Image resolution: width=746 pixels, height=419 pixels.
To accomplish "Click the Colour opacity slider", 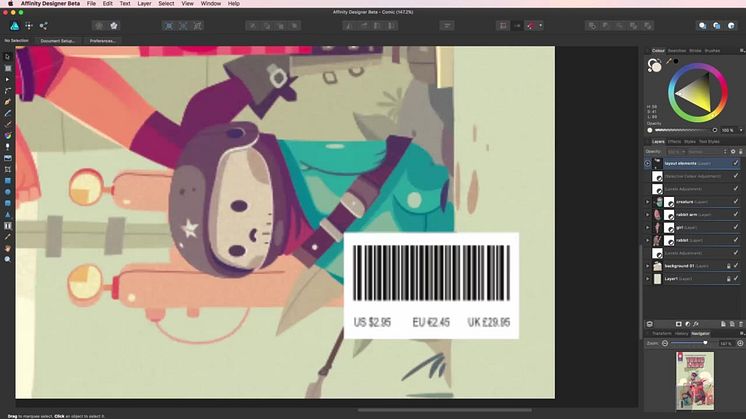I will (x=680, y=130).
